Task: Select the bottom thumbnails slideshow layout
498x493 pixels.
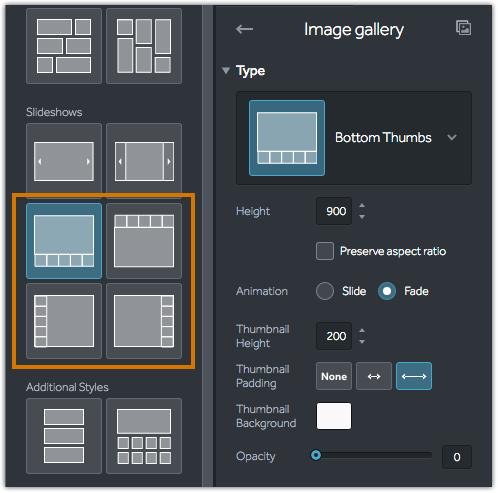Action: coord(64,241)
